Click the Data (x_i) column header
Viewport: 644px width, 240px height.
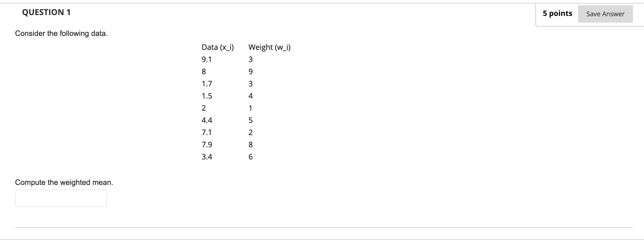pos(218,47)
